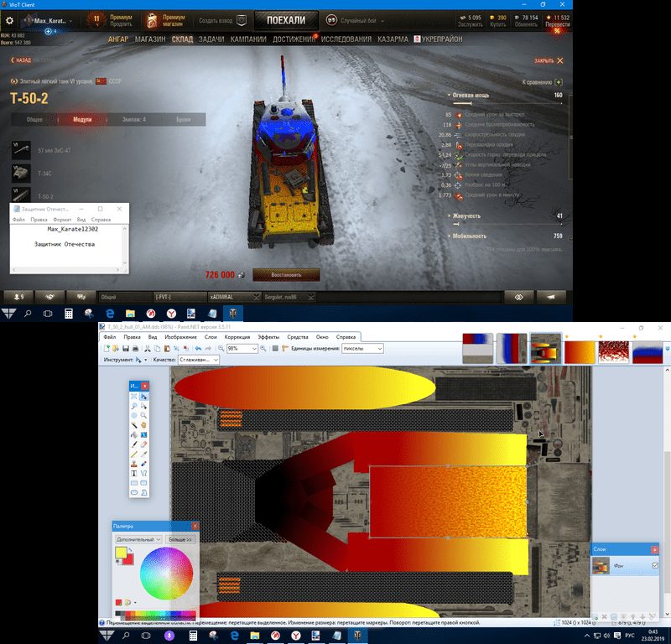Select the Line/Curve tool
The width and height of the screenshot is (671, 644).
coord(143,473)
